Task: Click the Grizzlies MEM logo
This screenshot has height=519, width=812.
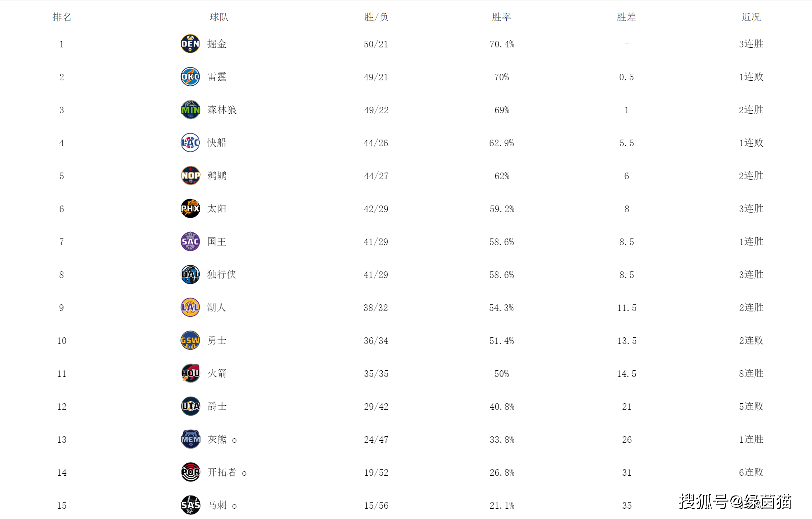Action: (x=190, y=439)
